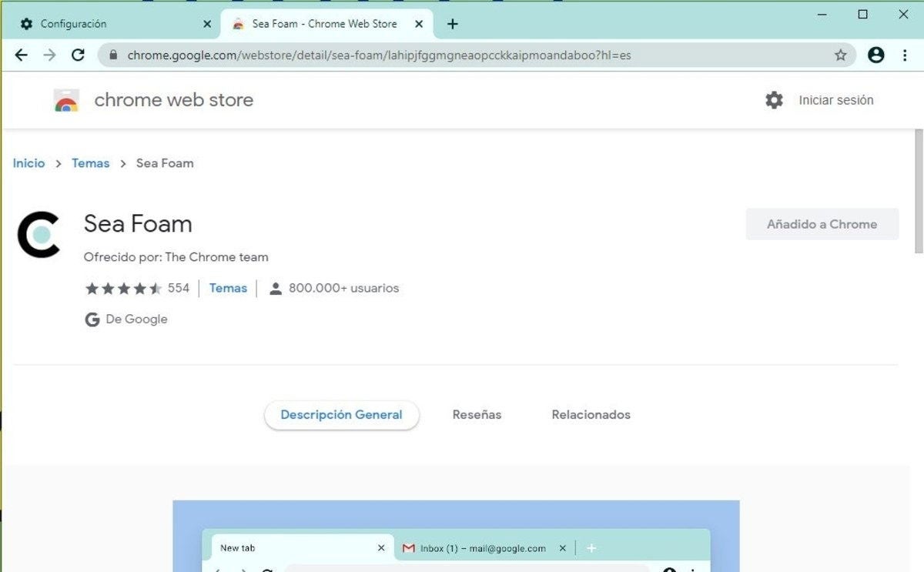Click the browser forward arrow
This screenshot has height=572, width=924.
[49, 55]
